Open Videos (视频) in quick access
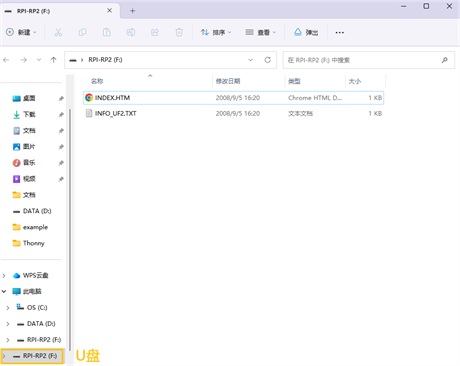 pos(29,179)
